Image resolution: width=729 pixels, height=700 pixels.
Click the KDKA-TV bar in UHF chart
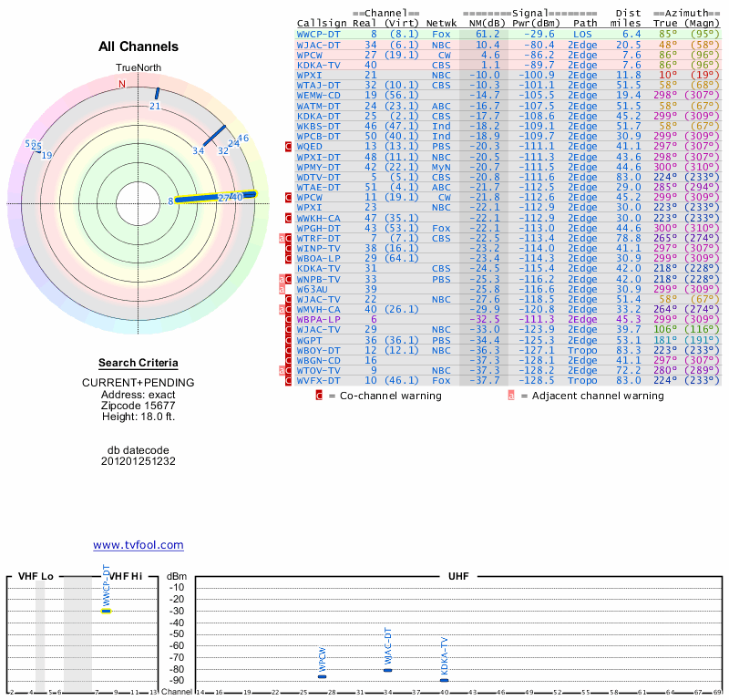(x=444, y=680)
